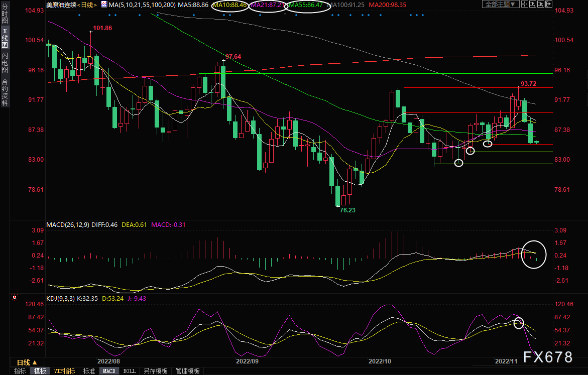Click the 2022/10 date on time axis
The image size is (588, 375).
(380, 361)
